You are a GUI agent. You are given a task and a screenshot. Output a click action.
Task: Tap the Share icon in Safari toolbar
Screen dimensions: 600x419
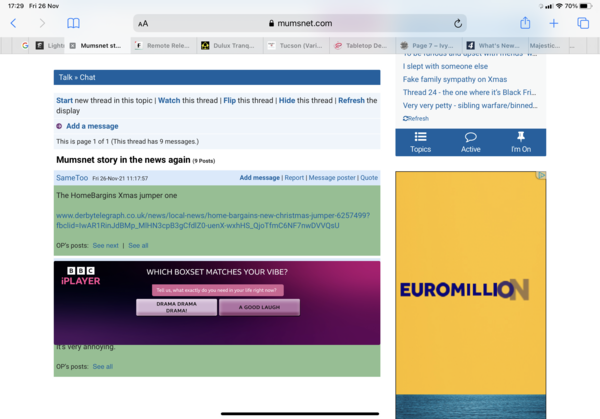pos(525,23)
